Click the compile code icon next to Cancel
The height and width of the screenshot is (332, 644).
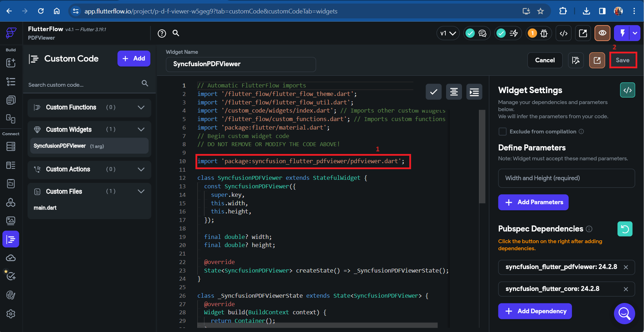(576, 60)
